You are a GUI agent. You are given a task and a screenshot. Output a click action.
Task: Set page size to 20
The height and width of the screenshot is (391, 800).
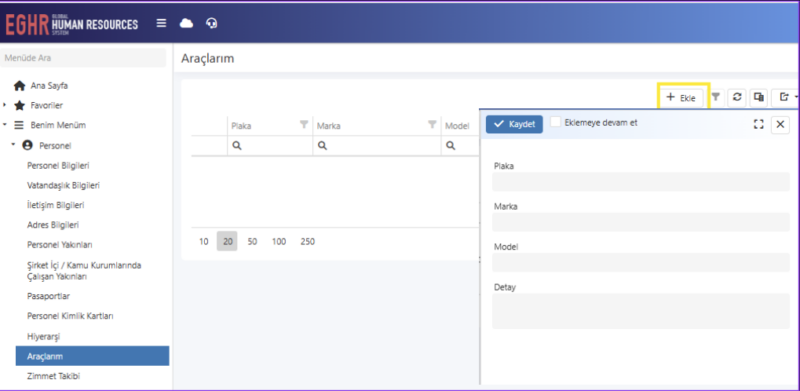228,241
